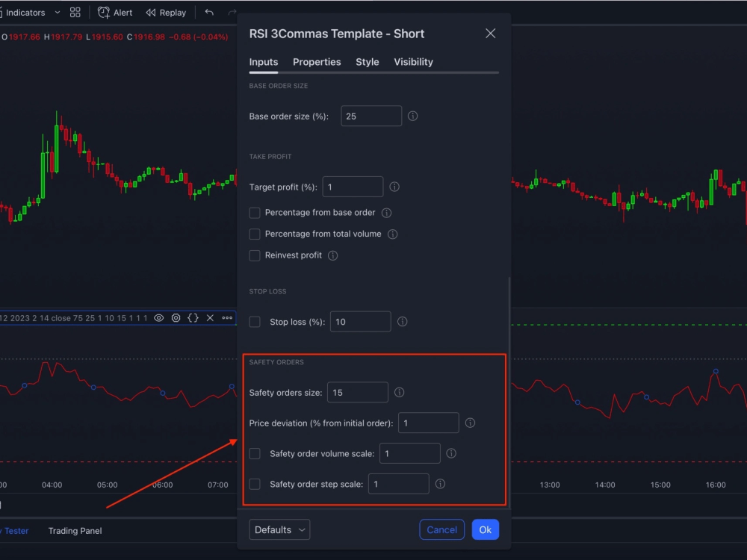Confirm settings with Ok button
This screenshot has height=560, width=747.
point(485,529)
